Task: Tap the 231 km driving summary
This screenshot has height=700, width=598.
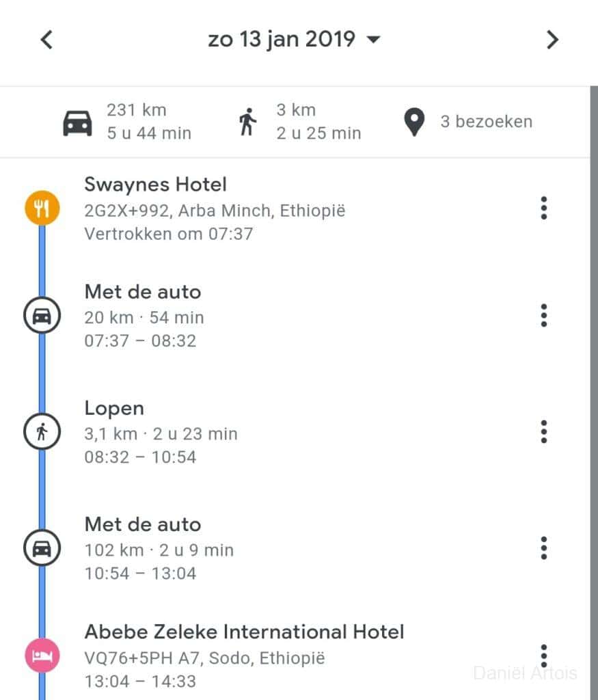Action: 128,122
